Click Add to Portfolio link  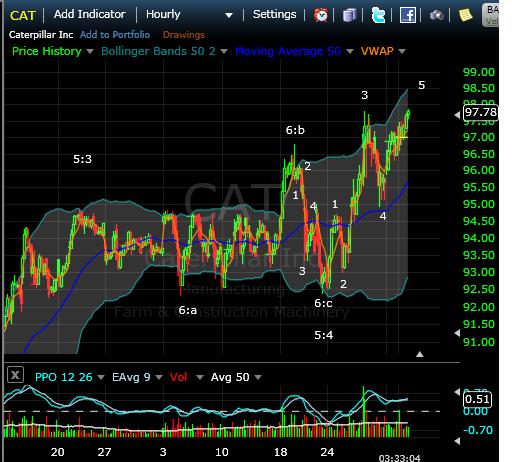click(x=115, y=35)
